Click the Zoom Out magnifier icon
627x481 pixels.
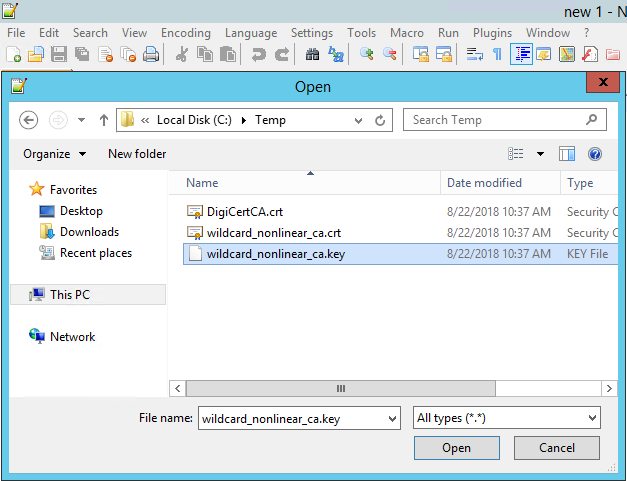click(x=389, y=54)
